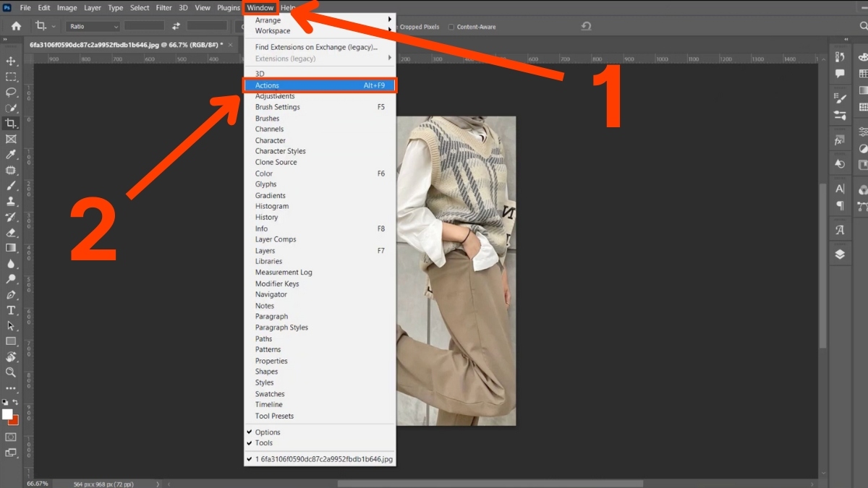Change screen mode icon at toolbar bottom
Screen dimensions: 868x488
point(11,453)
